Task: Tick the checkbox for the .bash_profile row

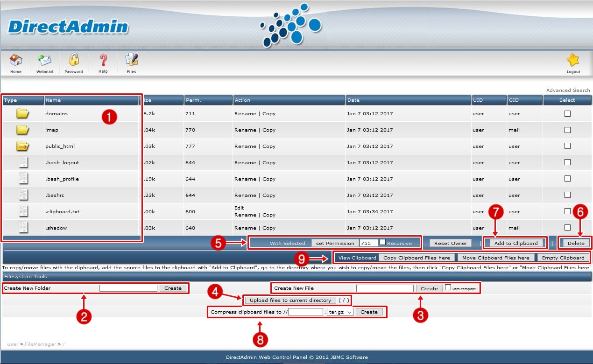Action: pos(567,179)
